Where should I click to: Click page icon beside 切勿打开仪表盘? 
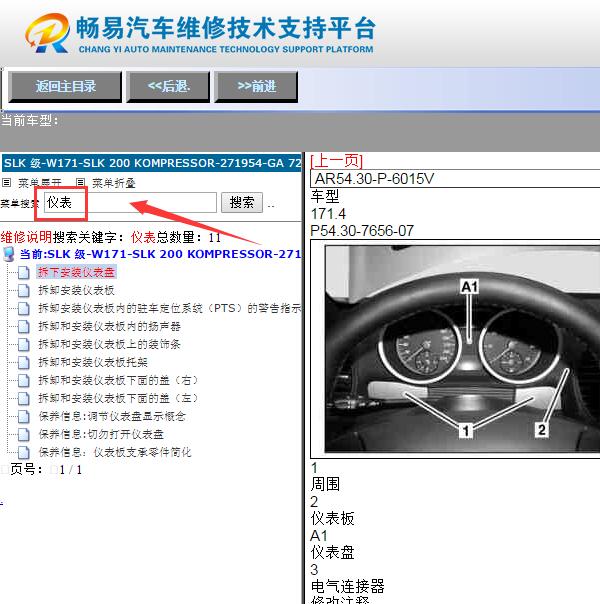pyautogui.click(x=23, y=434)
